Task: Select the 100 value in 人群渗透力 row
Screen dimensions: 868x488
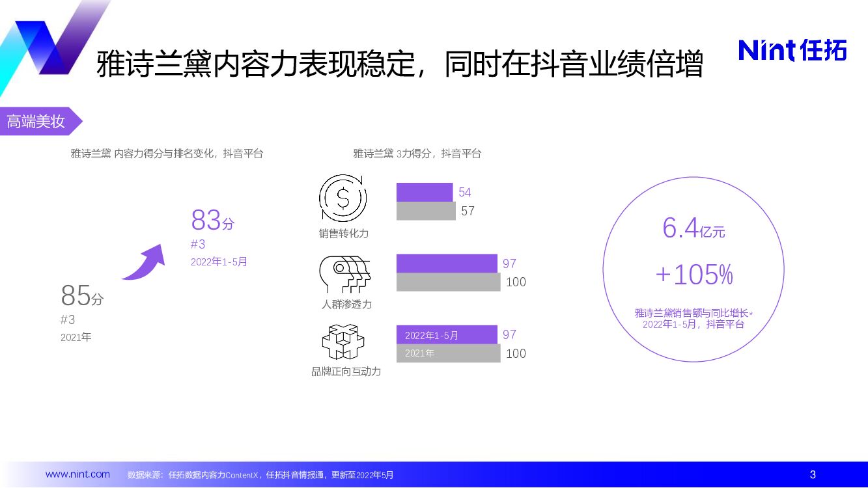Action: (x=516, y=282)
